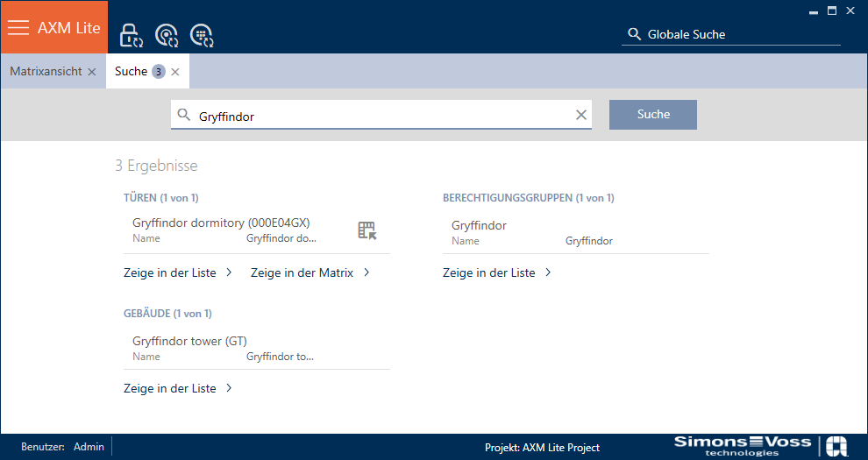Switch to the Matrixansicht tab
This screenshot has height=460, width=868.
pos(46,72)
